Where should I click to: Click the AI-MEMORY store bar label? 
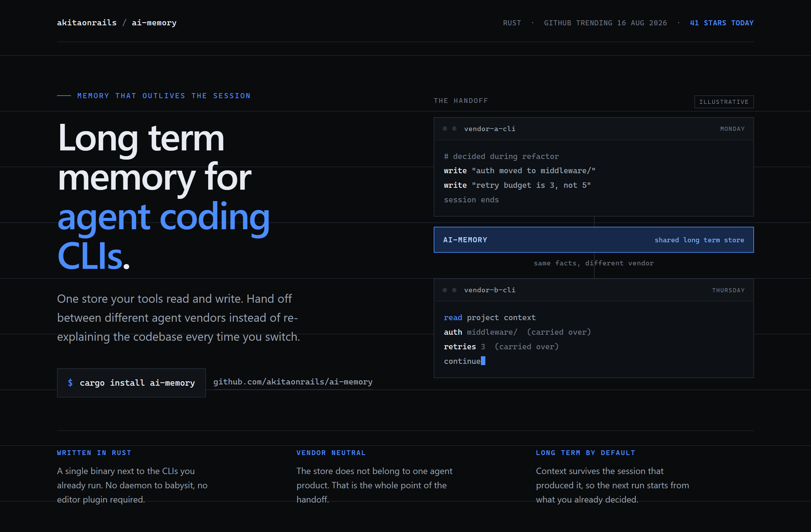tap(465, 240)
